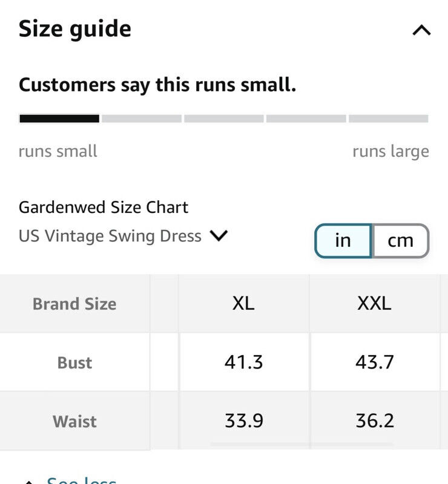
Task: Click the XL bust value 41.3
Action: (x=243, y=362)
